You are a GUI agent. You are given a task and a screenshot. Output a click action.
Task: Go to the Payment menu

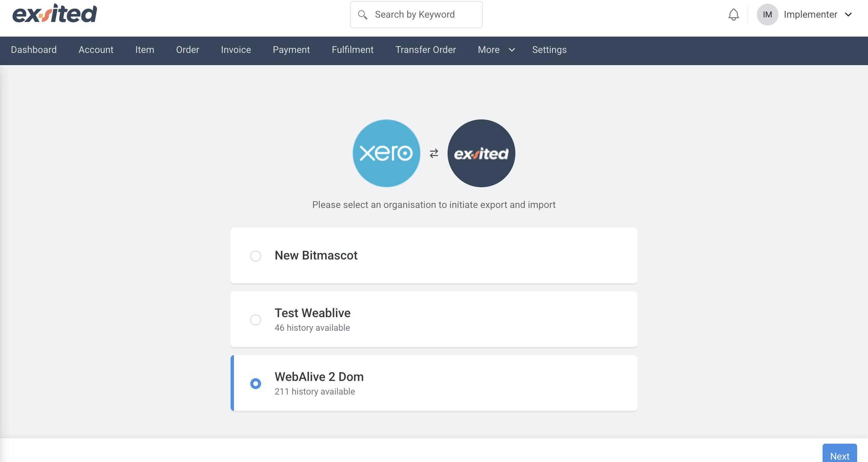click(x=291, y=50)
